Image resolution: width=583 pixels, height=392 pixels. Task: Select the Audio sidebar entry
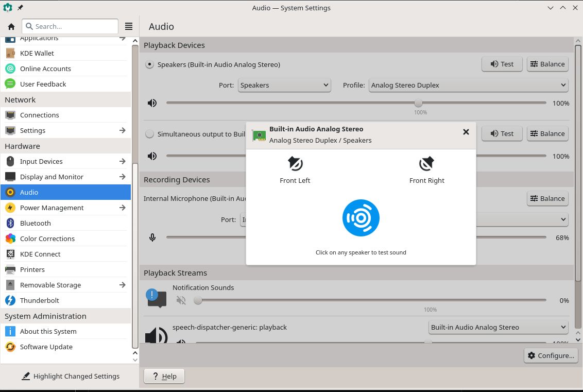[x=66, y=192]
